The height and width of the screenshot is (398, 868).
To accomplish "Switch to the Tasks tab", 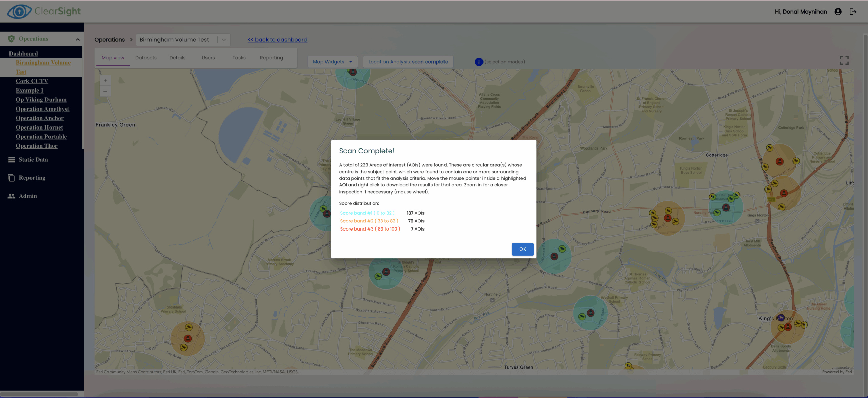I will [x=239, y=58].
